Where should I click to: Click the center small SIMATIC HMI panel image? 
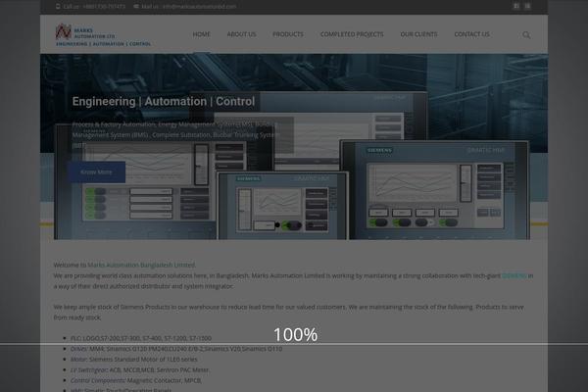pyautogui.click(x=283, y=206)
